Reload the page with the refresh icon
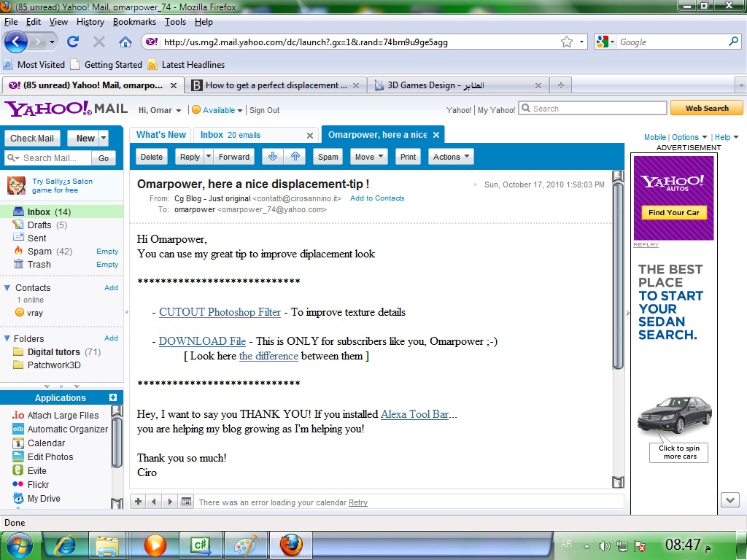The height and width of the screenshot is (560, 747). tap(73, 42)
